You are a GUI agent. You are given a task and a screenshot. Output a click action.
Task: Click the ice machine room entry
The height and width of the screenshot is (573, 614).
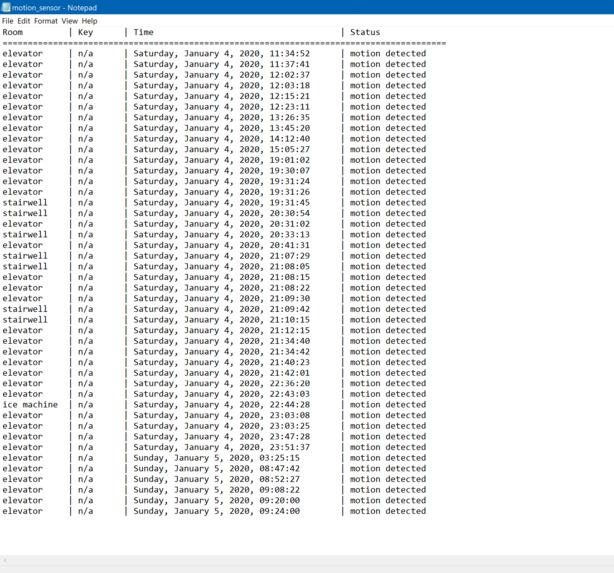30,405
